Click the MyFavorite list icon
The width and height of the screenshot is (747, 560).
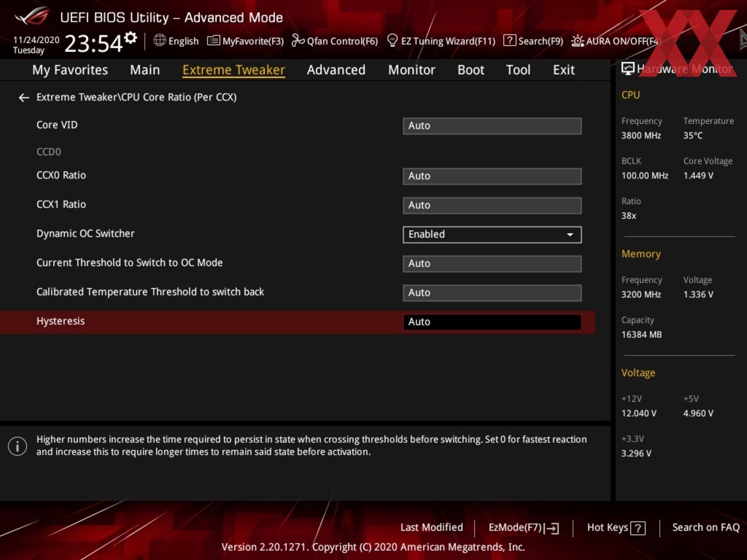213,41
